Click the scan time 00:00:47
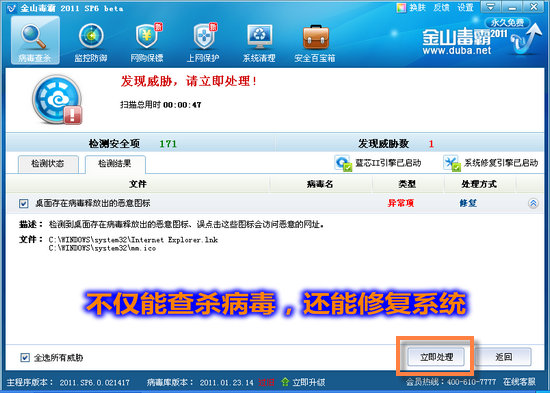The height and width of the screenshot is (393, 550). pos(182,105)
